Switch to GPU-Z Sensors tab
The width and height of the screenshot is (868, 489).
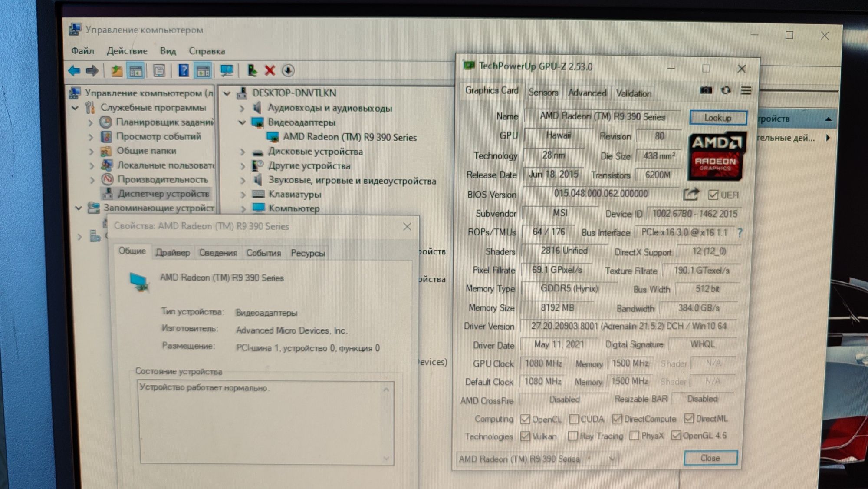pos(543,93)
